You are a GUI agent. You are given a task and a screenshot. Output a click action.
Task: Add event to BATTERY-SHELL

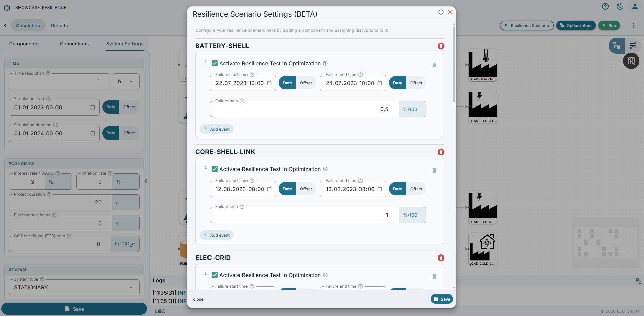click(x=217, y=129)
